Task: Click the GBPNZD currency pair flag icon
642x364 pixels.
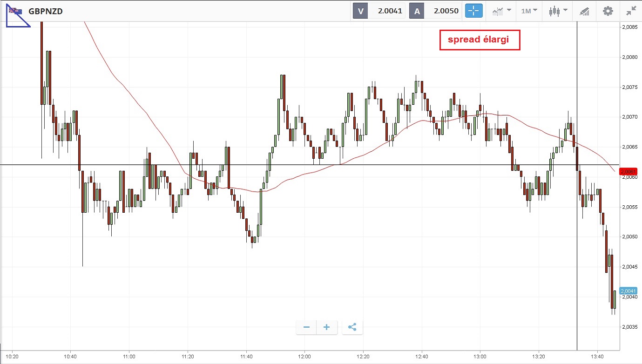Action: click(x=15, y=11)
